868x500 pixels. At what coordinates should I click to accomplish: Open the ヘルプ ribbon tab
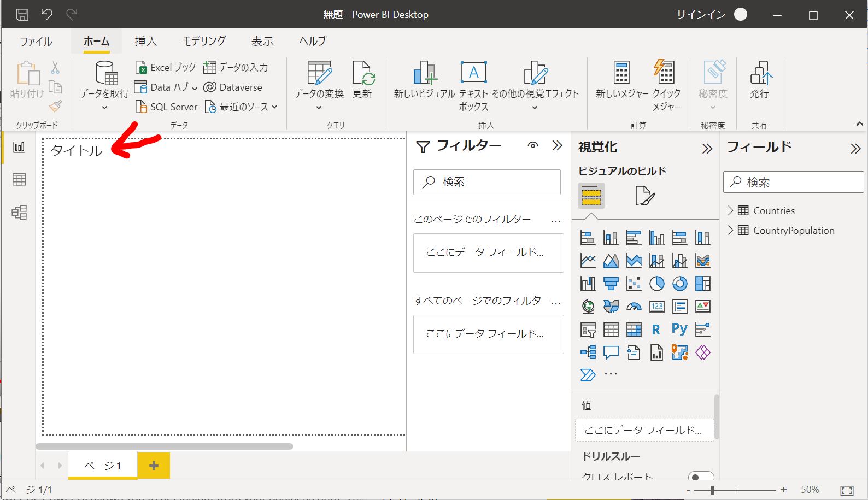[x=313, y=41]
